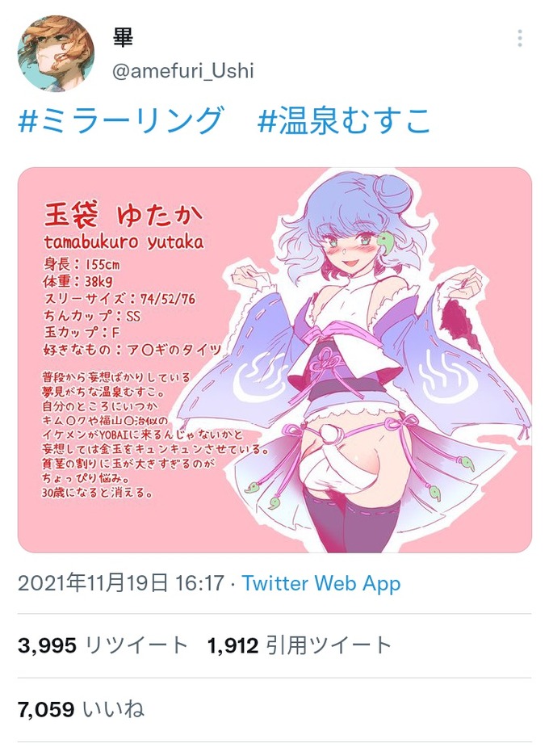Click the いいね label
This screenshot has width=549, height=756.
coord(113,709)
